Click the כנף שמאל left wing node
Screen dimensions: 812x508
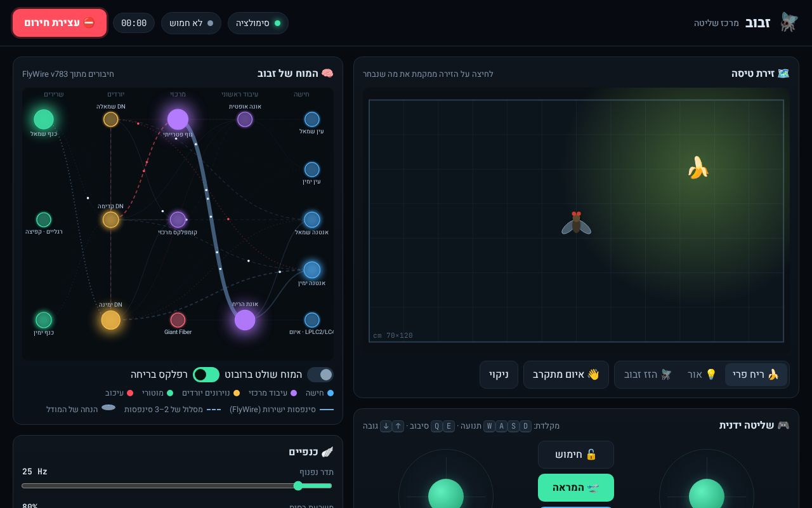pyautogui.click(x=44, y=119)
